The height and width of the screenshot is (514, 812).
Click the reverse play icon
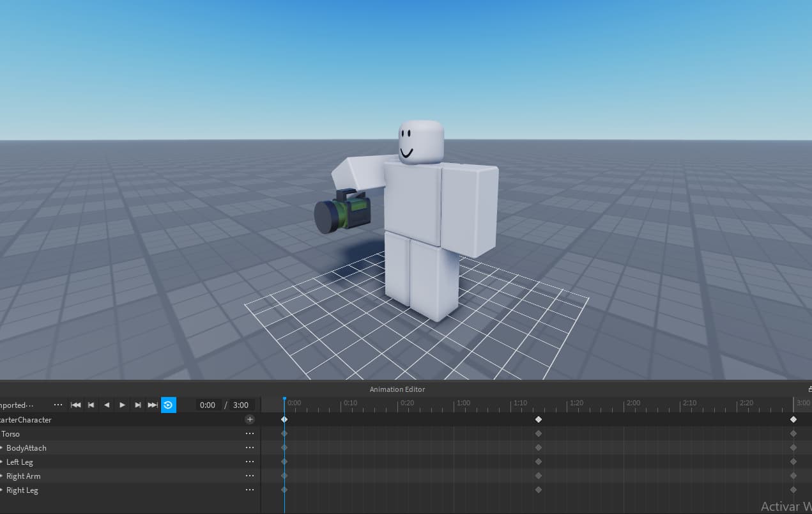click(106, 405)
